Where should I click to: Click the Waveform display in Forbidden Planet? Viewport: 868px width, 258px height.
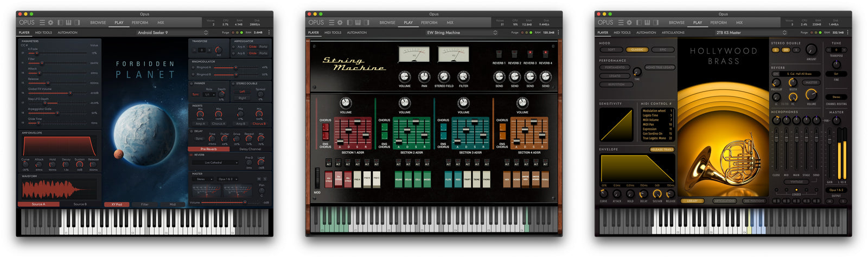(x=59, y=190)
